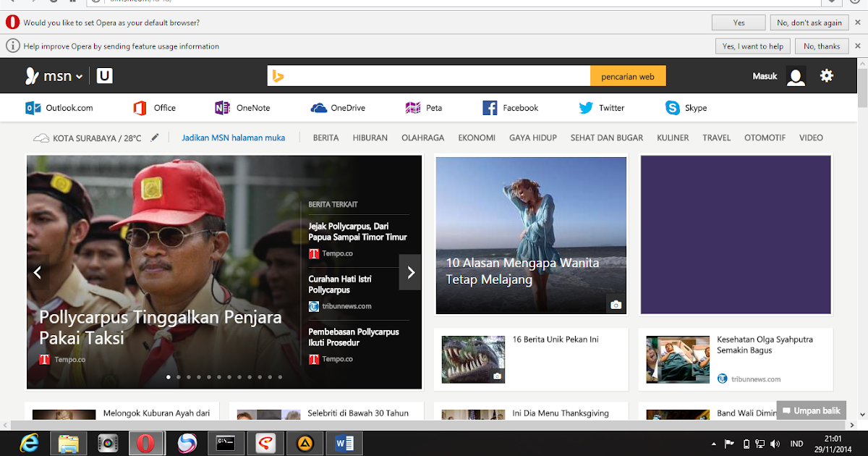Open the Twitter bird icon
868x456 pixels.
[x=586, y=108]
